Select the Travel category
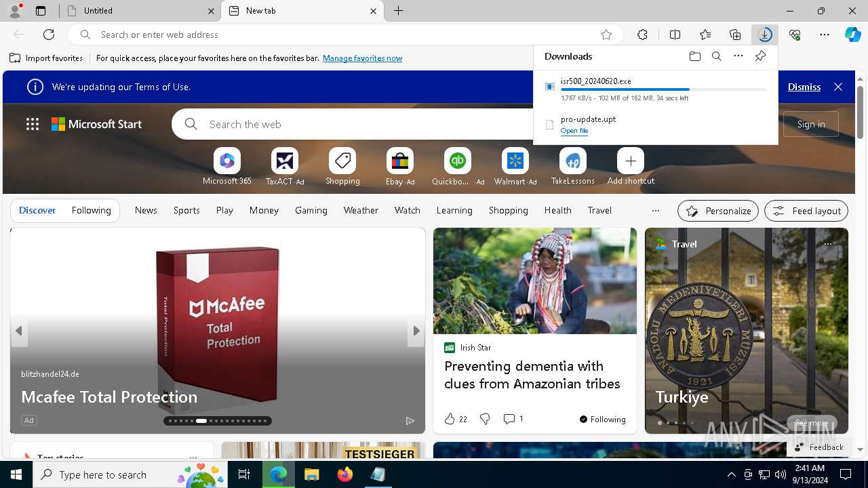The width and height of the screenshot is (868, 488). (599, 210)
